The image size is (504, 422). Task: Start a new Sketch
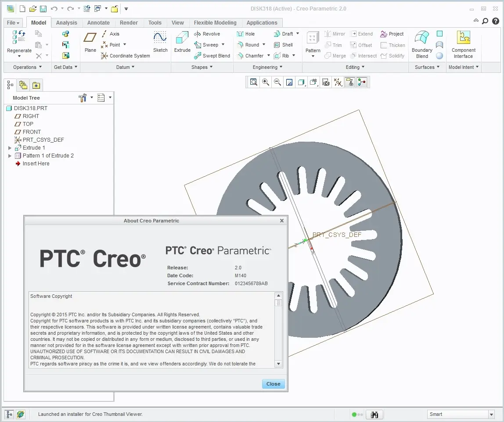160,41
